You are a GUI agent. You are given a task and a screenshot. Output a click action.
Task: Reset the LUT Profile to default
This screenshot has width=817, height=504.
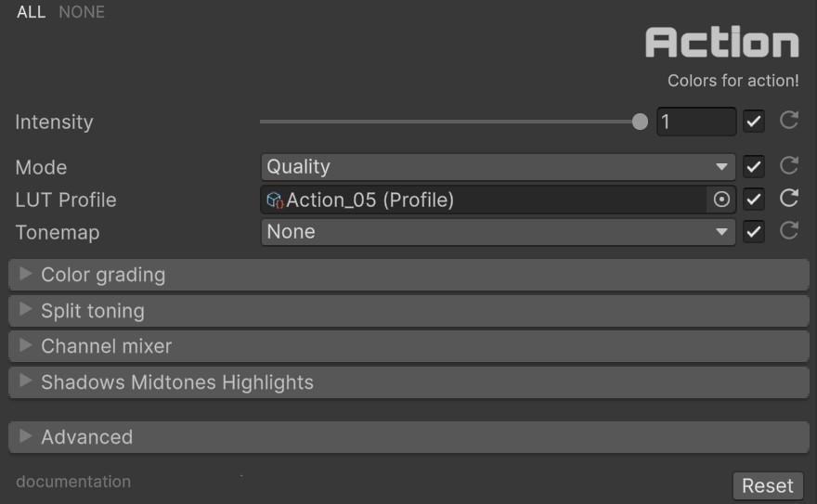[789, 199]
